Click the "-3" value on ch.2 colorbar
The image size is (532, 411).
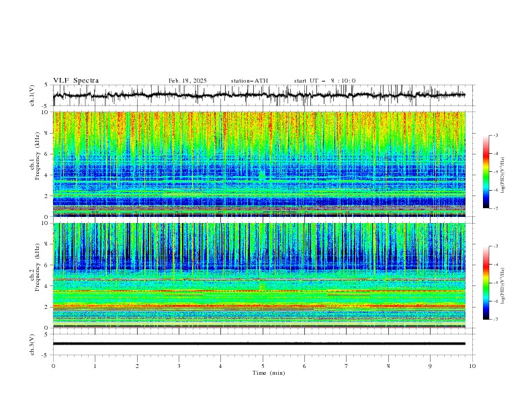pos(496,246)
